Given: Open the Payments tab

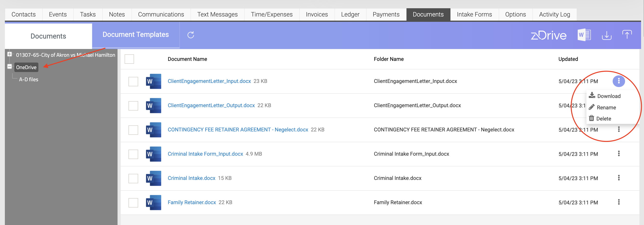Looking at the screenshot, I should click(x=386, y=15).
